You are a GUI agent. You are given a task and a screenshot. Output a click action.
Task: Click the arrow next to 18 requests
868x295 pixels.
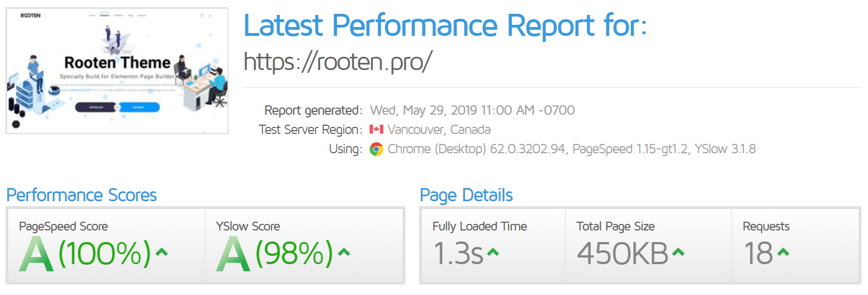click(x=783, y=253)
